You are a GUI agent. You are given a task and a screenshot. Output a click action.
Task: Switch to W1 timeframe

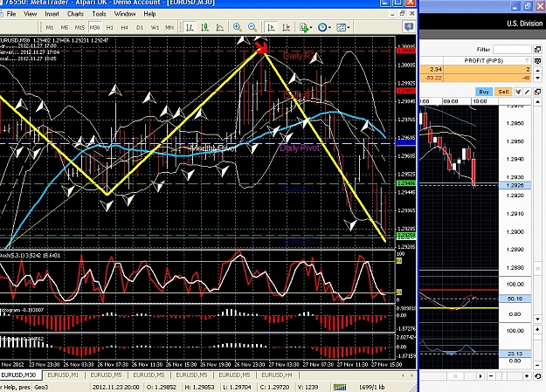pos(155,28)
